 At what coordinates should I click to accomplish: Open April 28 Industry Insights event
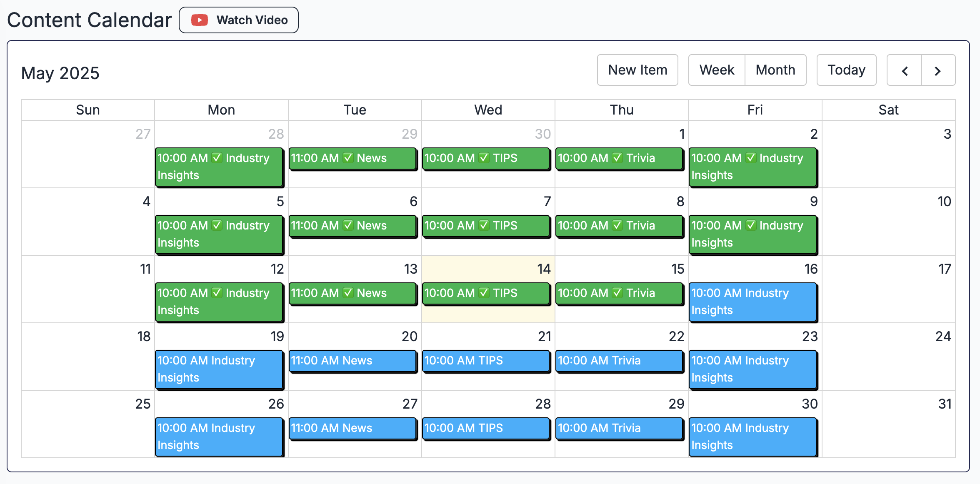click(x=219, y=166)
